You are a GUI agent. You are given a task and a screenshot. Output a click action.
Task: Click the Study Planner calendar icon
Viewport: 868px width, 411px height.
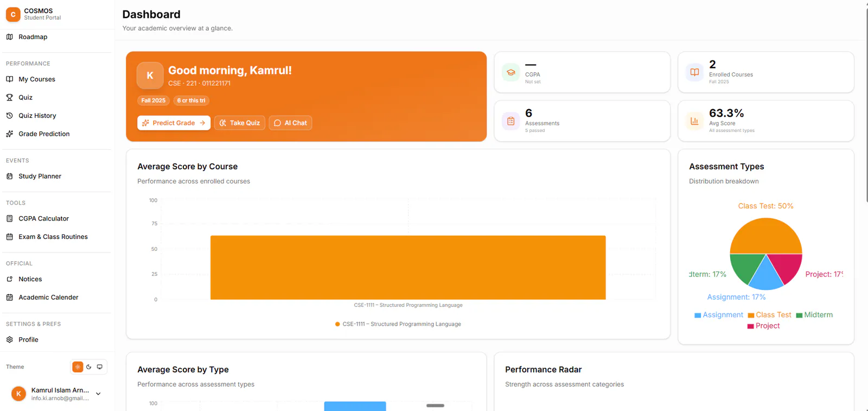click(9, 176)
